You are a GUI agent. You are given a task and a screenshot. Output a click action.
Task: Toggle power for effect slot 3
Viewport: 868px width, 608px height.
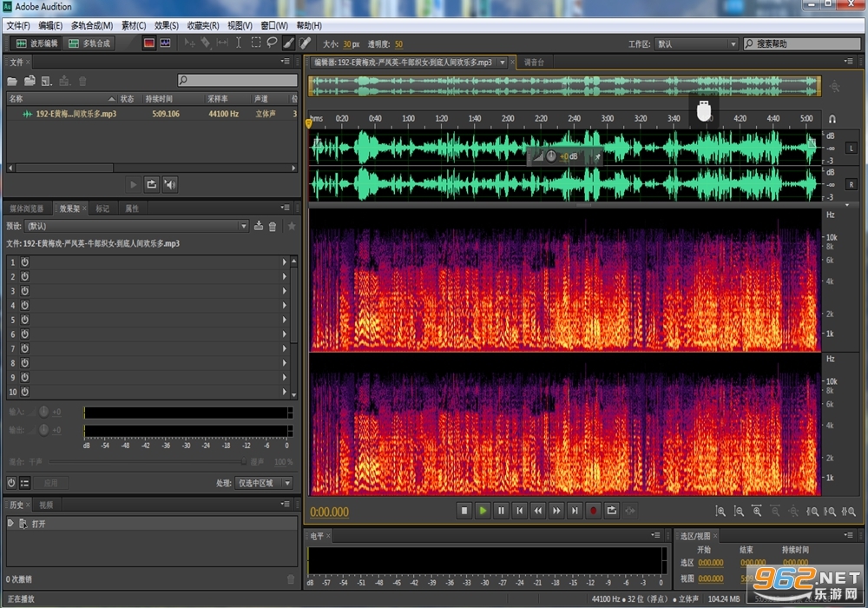[25, 291]
